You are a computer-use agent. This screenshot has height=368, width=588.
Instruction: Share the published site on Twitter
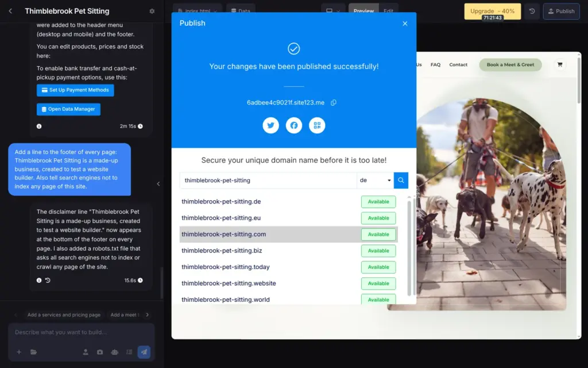[271, 125]
